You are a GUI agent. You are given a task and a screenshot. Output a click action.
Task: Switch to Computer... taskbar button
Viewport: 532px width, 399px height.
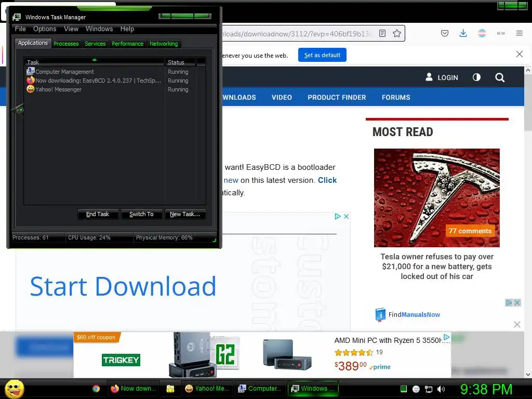(x=260, y=389)
